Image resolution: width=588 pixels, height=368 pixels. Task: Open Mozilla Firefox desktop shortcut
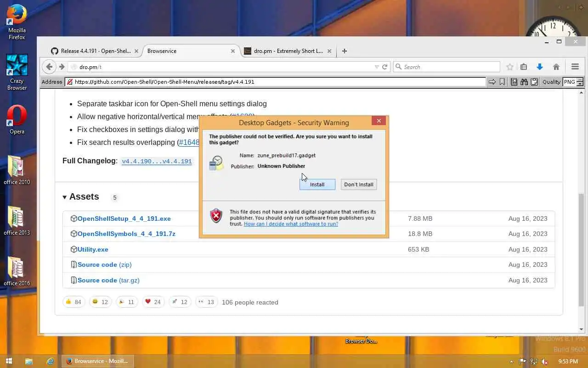[17, 22]
